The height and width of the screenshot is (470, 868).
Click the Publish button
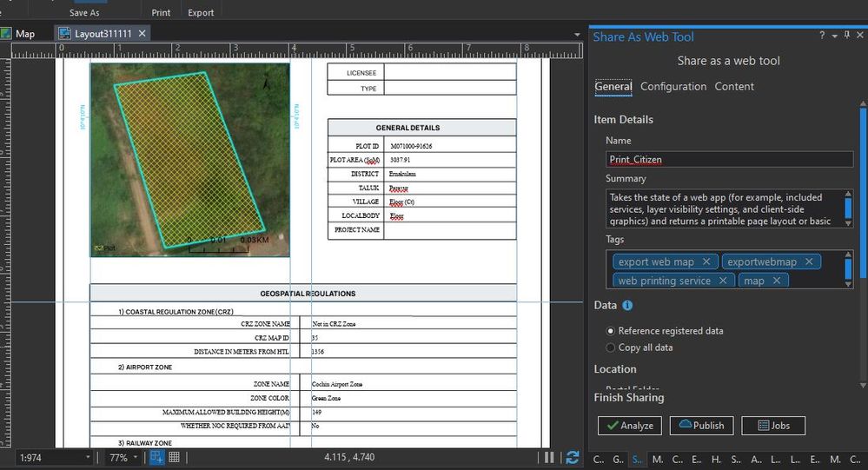[x=701, y=426]
